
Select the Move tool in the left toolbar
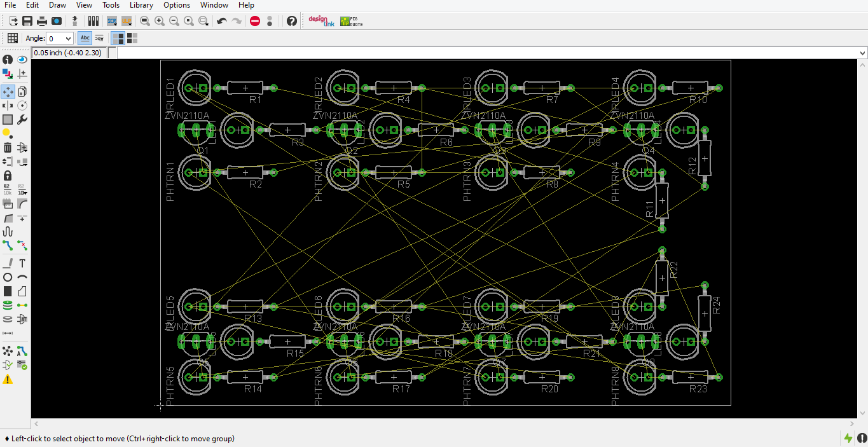pyautogui.click(x=8, y=91)
